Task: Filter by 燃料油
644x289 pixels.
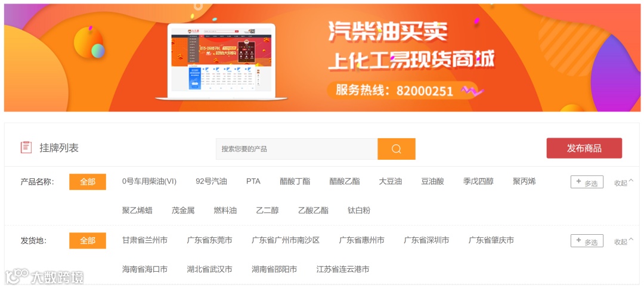Action: (225, 210)
